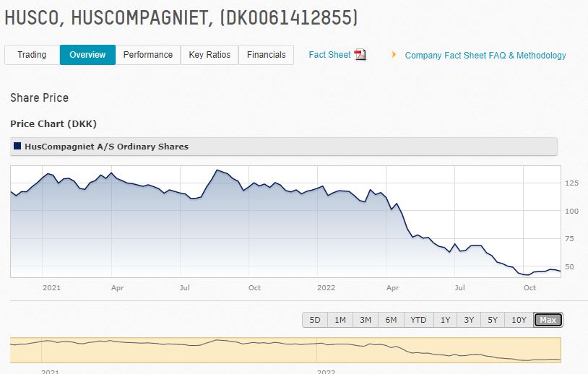588x374 pixels.
Task: Click the yellow range navigator strip
Action: tap(285, 350)
